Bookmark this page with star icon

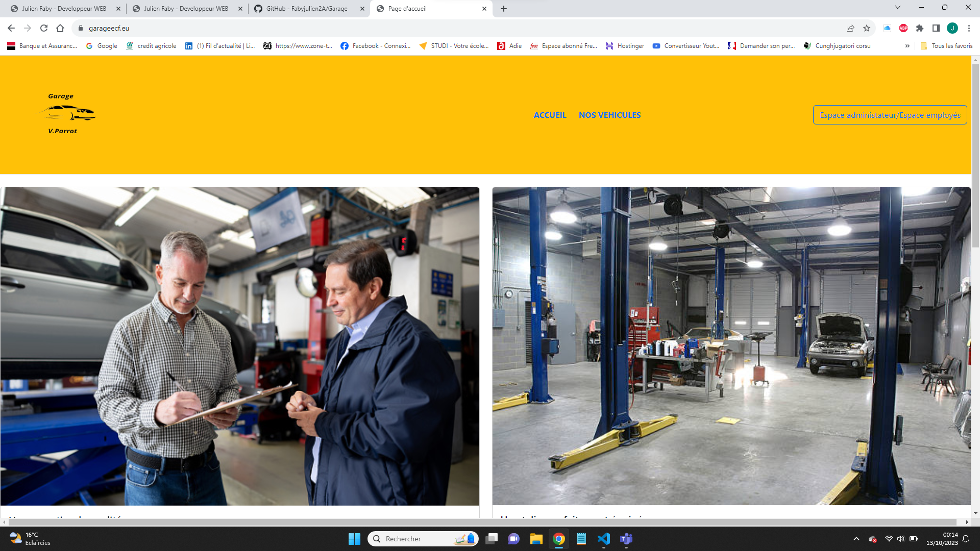point(867,28)
